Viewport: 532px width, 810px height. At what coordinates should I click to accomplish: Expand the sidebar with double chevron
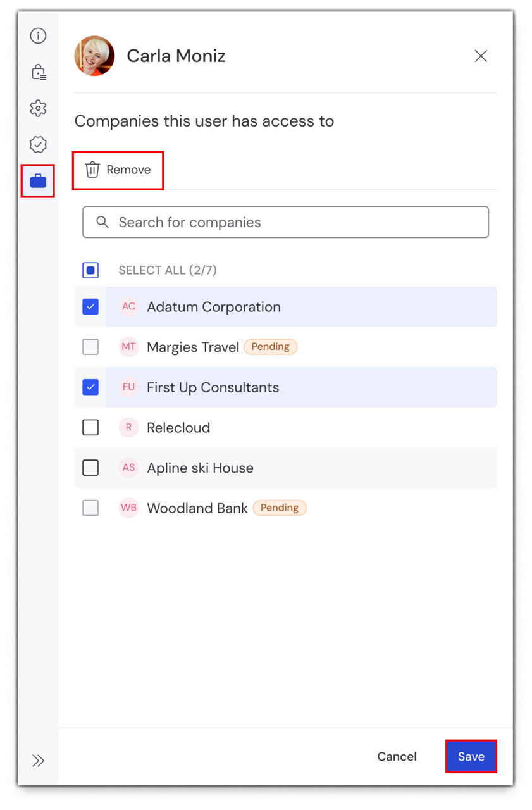38,760
